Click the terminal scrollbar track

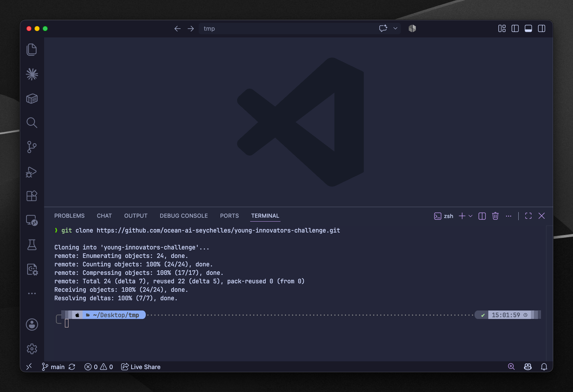tap(549, 293)
